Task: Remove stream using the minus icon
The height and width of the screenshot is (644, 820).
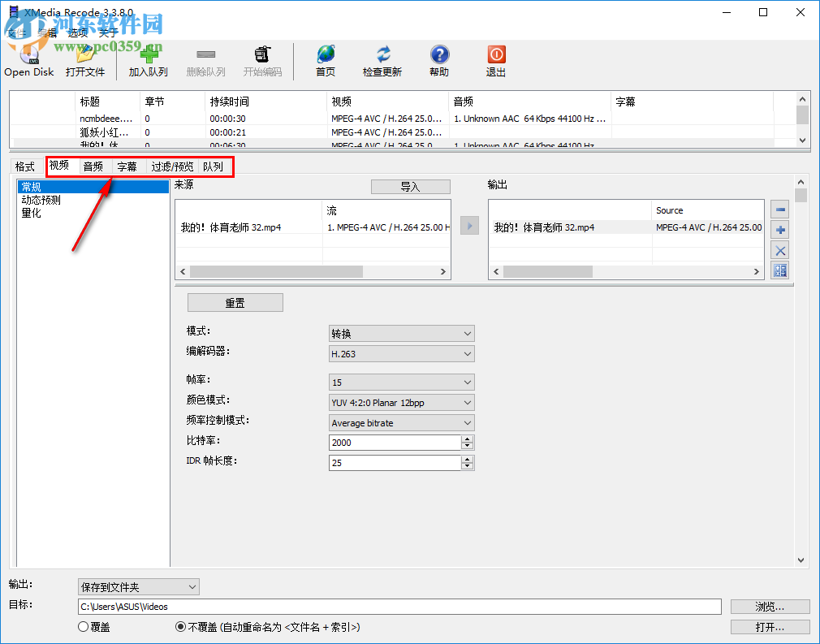Action: pyautogui.click(x=779, y=209)
